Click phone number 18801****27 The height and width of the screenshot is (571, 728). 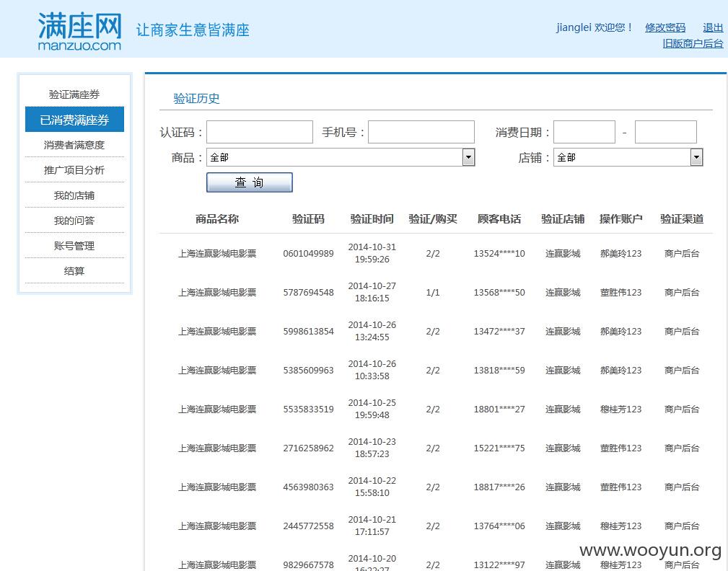click(x=499, y=410)
